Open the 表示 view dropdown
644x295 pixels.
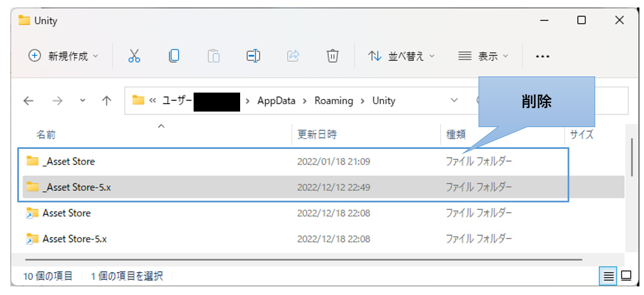(x=483, y=56)
